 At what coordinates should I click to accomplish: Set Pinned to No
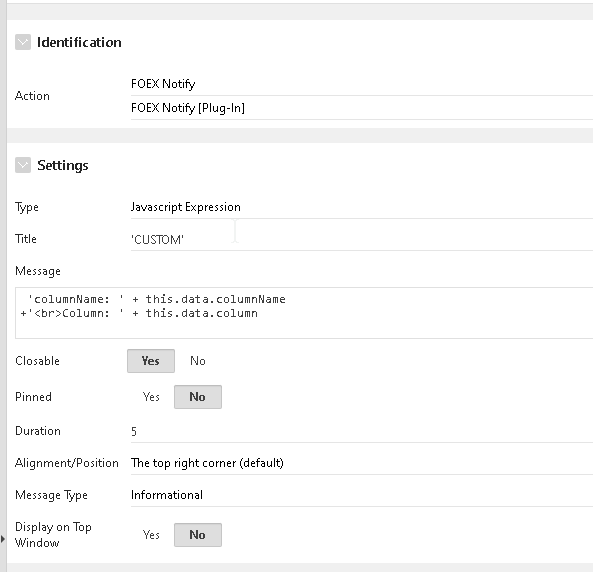[x=198, y=397]
